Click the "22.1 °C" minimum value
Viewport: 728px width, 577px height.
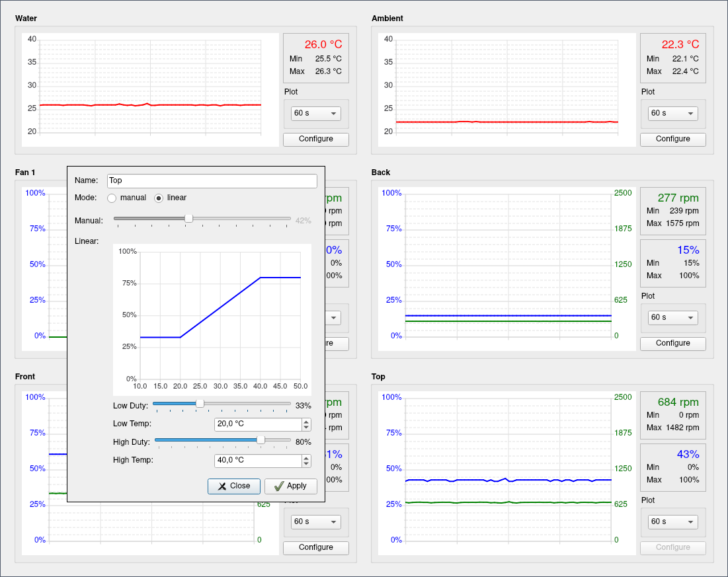click(x=685, y=59)
